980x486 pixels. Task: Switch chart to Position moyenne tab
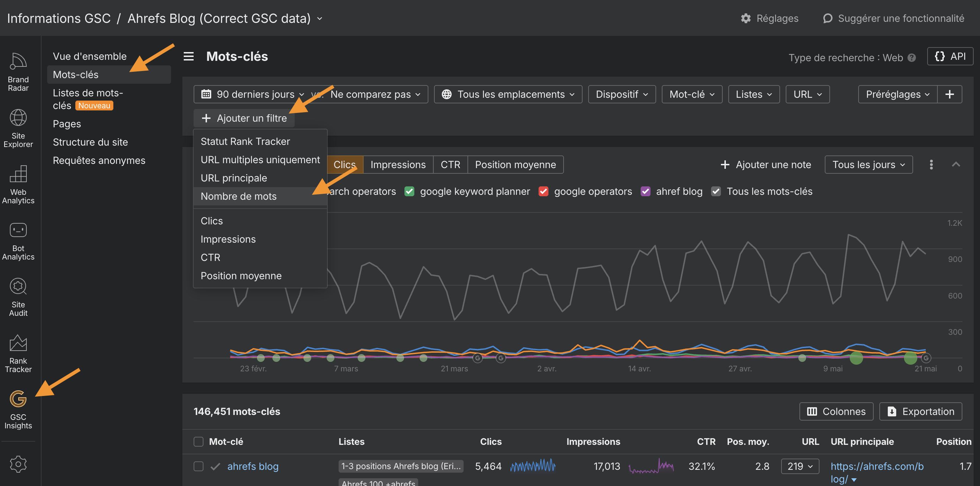tap(515, 165)
